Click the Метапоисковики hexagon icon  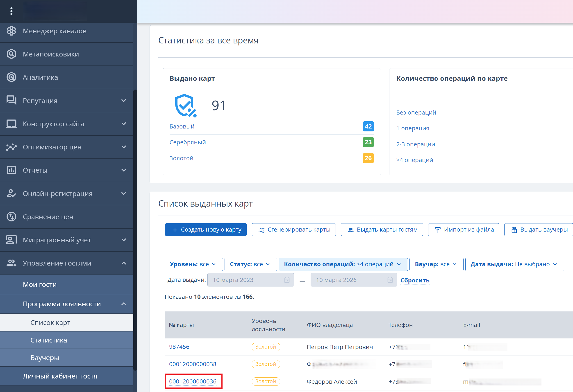[x=11, y=54]
